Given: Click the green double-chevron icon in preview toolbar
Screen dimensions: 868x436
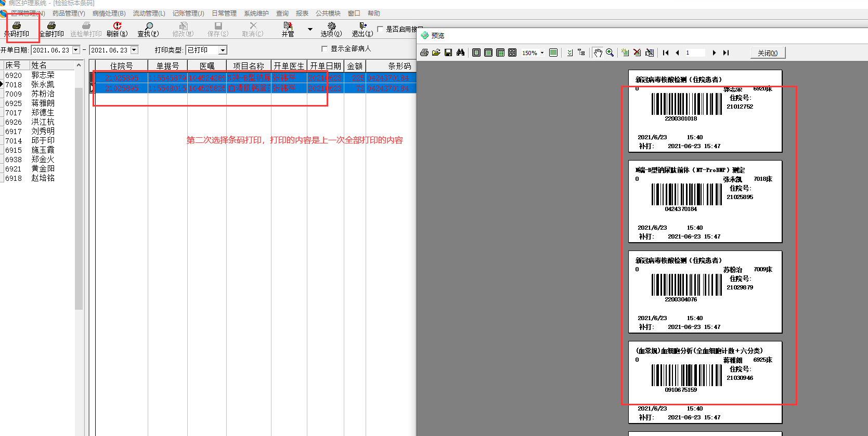Looking at the screenshot, I should (x=569, y=52).
